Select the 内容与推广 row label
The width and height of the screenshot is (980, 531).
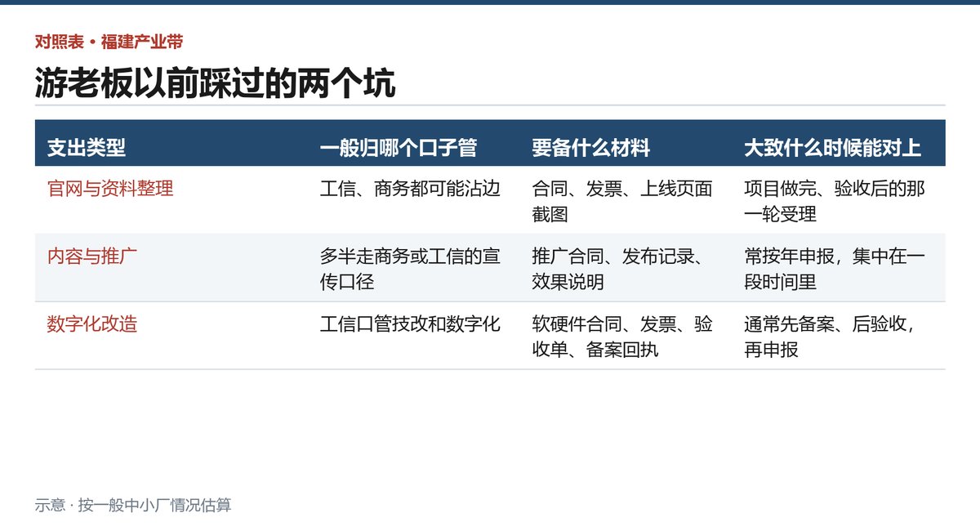92,257
